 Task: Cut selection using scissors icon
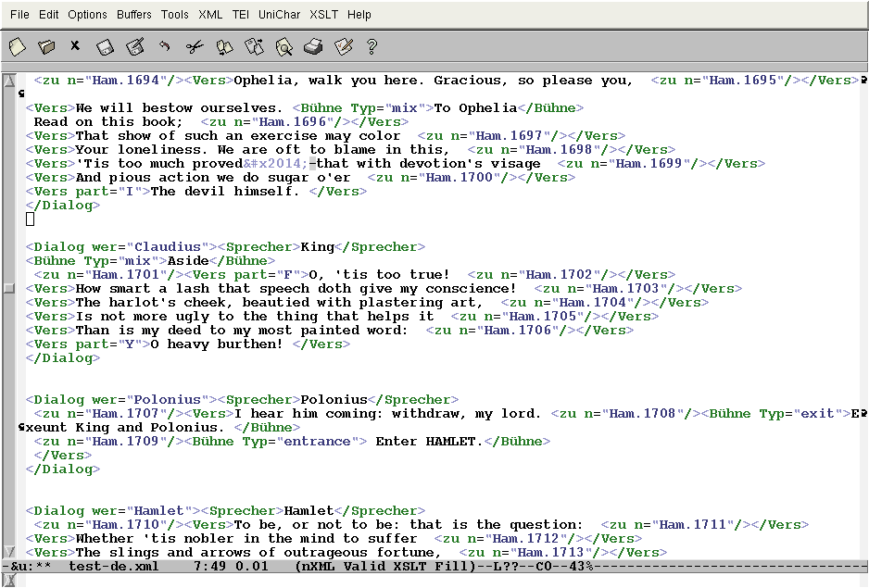[194, 45]
